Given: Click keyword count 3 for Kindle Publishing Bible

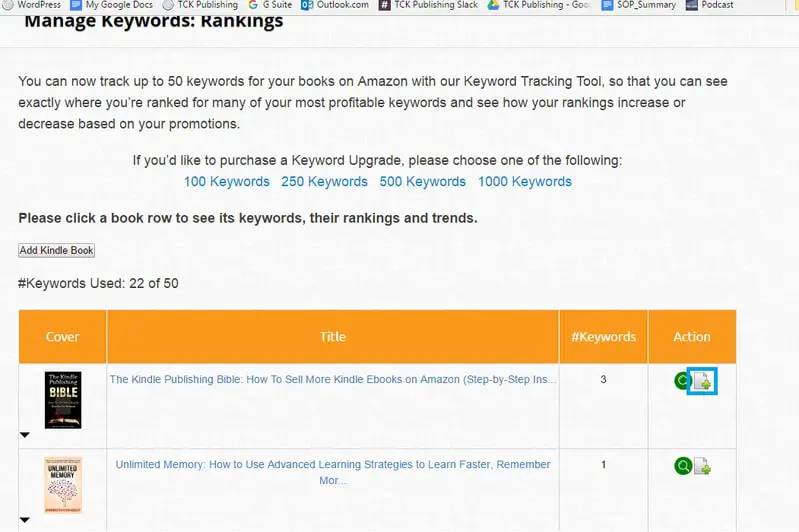Looking at the screenshot, I should 603,379.
